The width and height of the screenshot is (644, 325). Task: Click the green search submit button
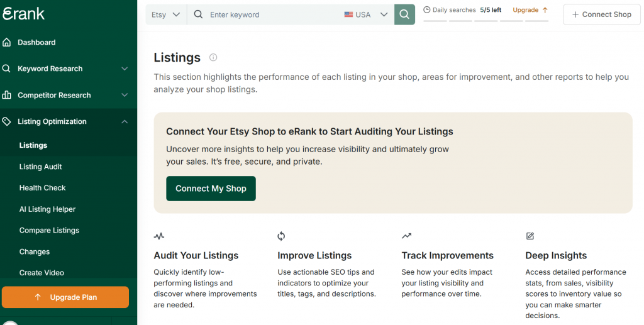tap(404, 14)
